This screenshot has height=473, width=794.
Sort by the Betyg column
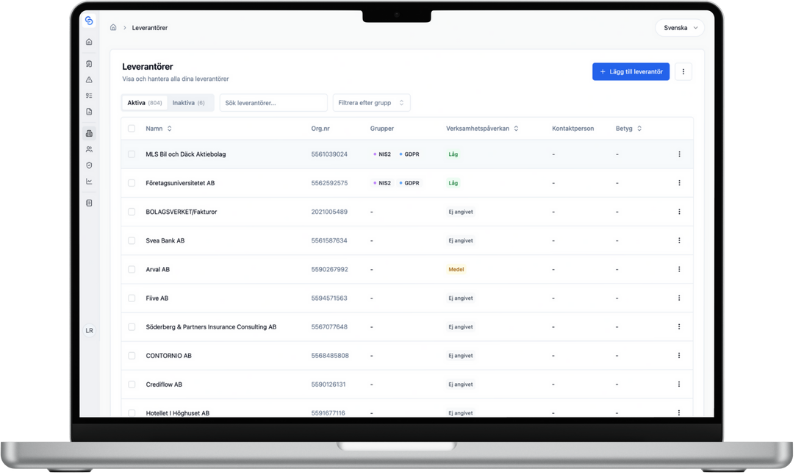(628, 129)
